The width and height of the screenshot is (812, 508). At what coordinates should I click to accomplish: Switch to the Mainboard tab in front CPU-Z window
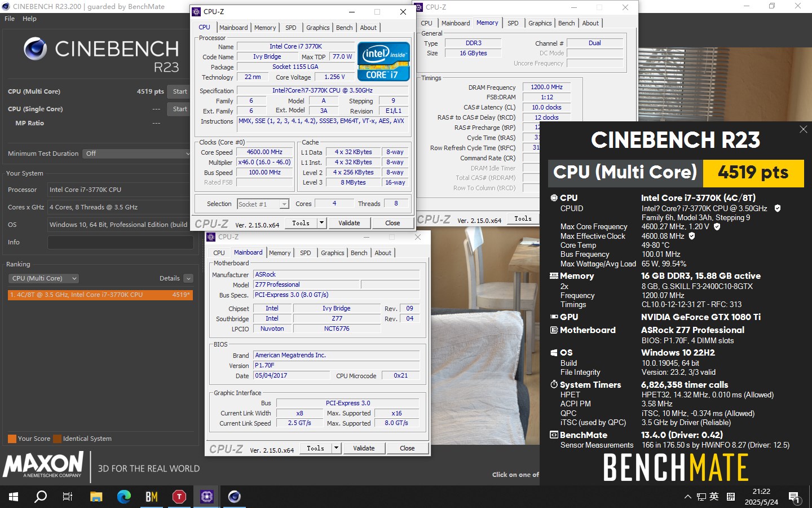pos(233,28)
